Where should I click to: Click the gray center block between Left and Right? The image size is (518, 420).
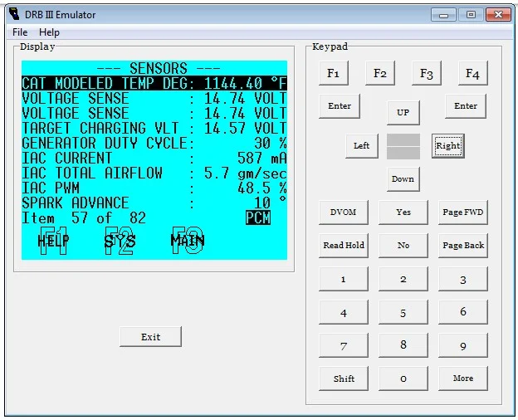coord(403,146)
